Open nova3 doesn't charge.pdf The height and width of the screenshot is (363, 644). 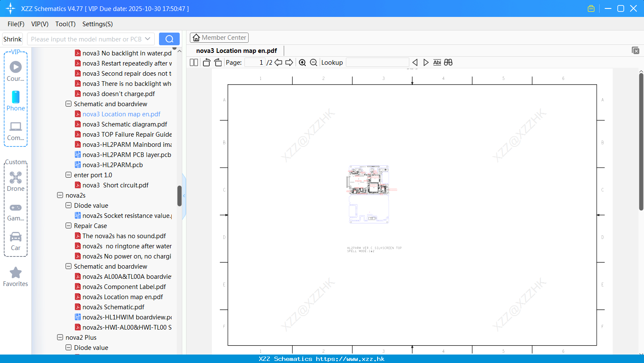(118, 93)
